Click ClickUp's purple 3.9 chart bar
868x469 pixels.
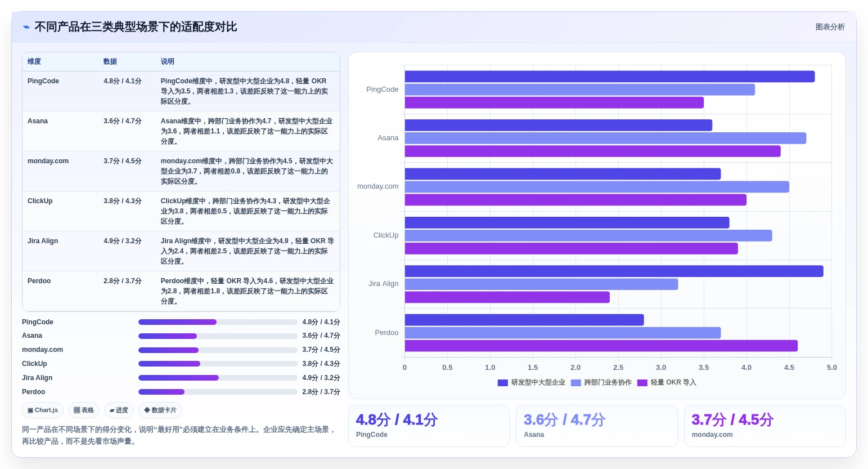pyautogui.click(x=572, y=248)
